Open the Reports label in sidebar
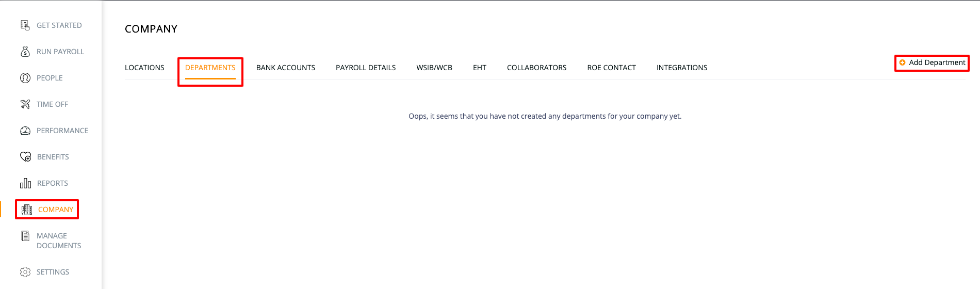Image resolution: width=980 pixels, height=289 pixels. tap(53, 183)
